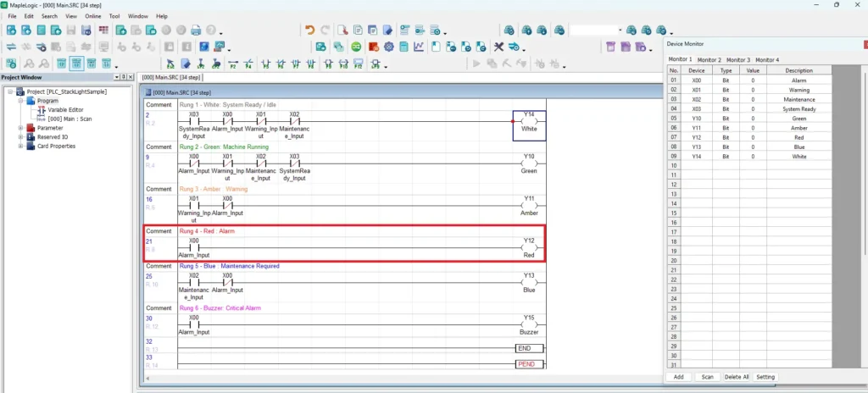The width and height of the screenshot is (868, 393).
Task: Expand the Card Properties tree node
Action: (21, 147)
